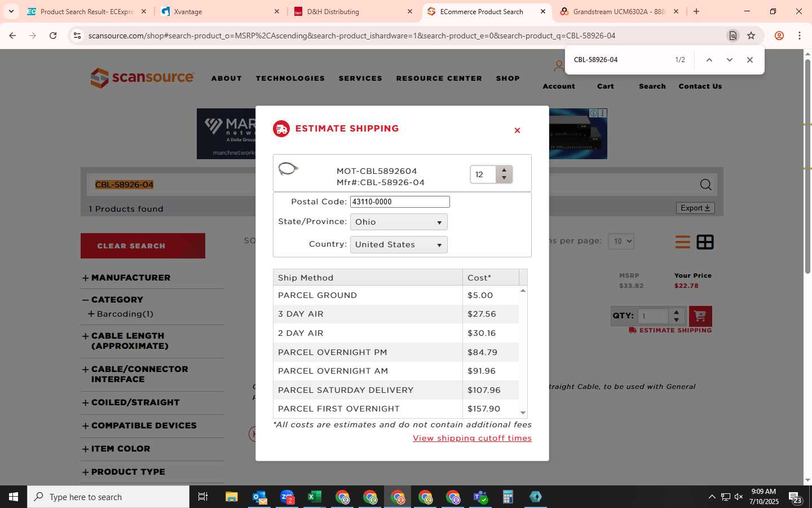Viewport: 812px width, 508px height.
Task: Select the PARCEL OVERNIGHT AM row
Action: [x=396, y=371]
